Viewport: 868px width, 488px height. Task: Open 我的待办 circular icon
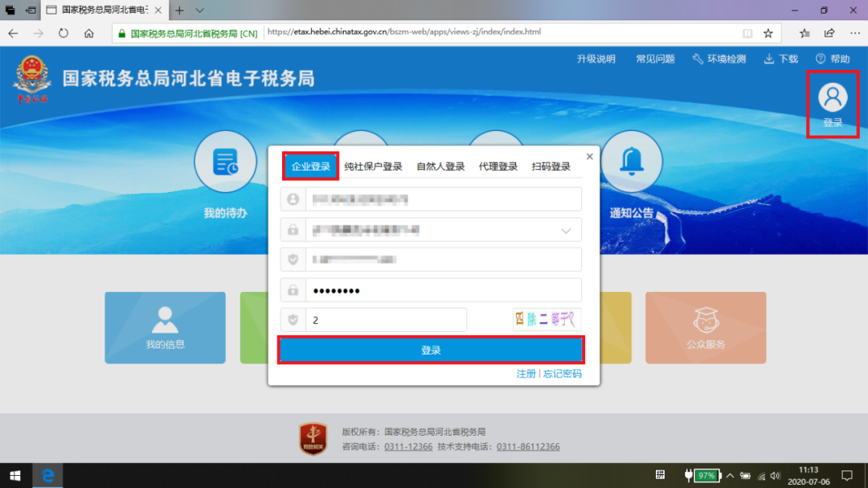point(225,162)
